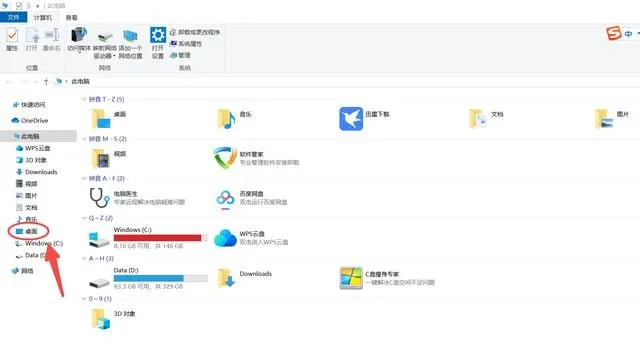Select 文档 in the navigation pane

pos(27,207)
